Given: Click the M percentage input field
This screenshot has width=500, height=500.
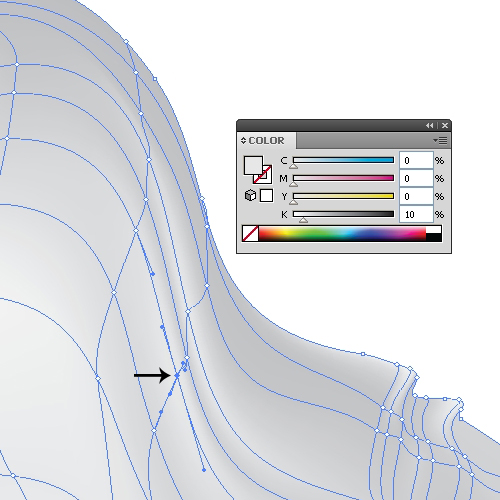Looking at the screenshot, I should [x=416, y=178].
